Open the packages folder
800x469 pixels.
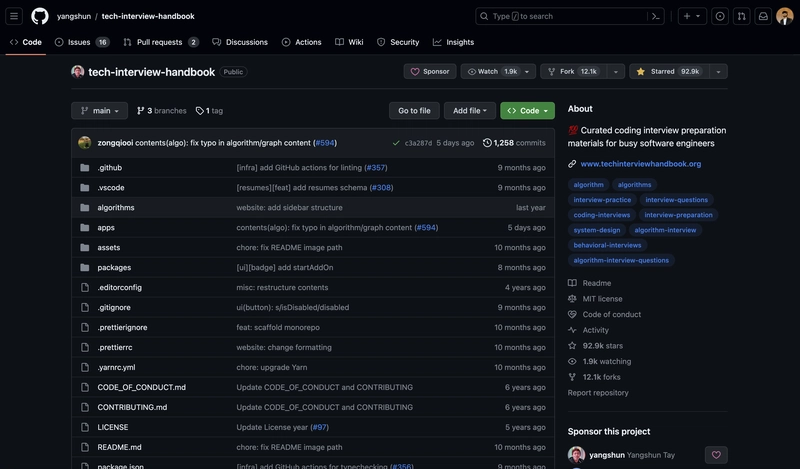[x=114, y=268]
